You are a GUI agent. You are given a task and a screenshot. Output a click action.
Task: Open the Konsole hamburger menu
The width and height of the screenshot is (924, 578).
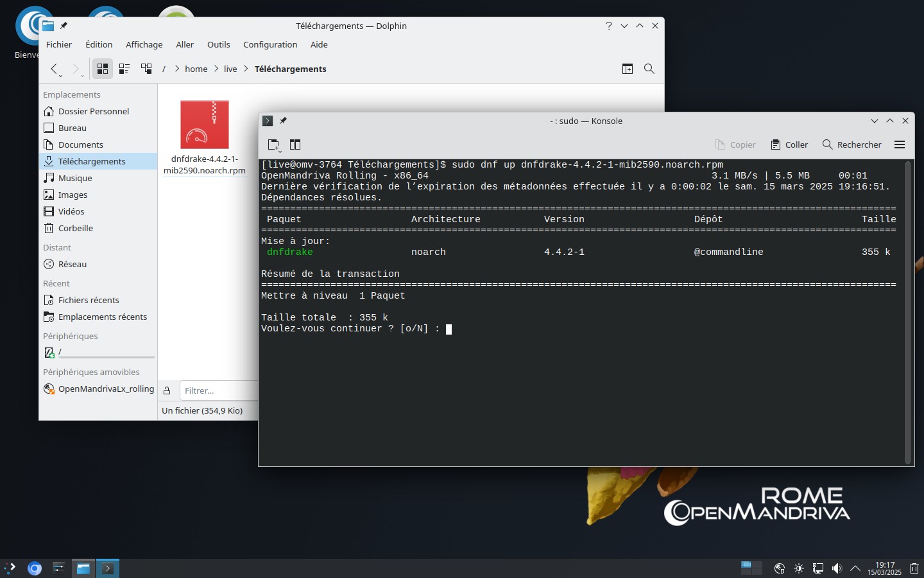900,144
